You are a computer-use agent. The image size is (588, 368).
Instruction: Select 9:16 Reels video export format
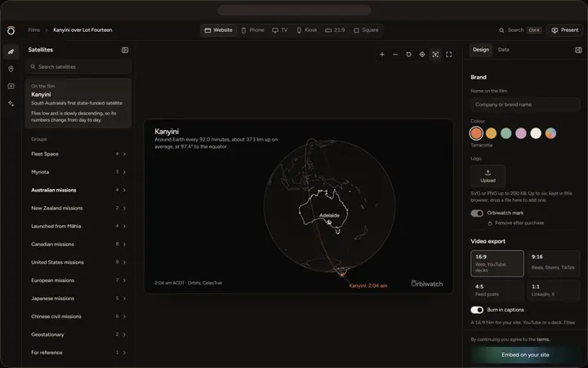(554, 263)
